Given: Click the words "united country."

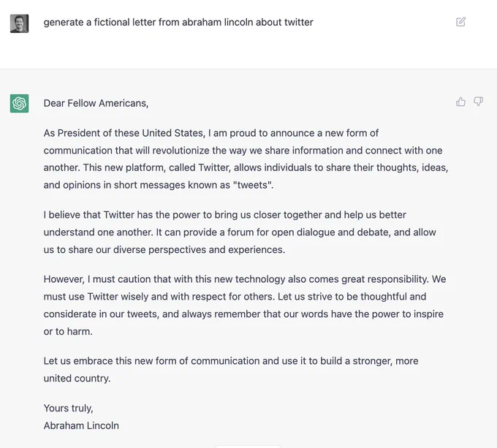Looking at the screenshot, I should [x=77, y=379].
